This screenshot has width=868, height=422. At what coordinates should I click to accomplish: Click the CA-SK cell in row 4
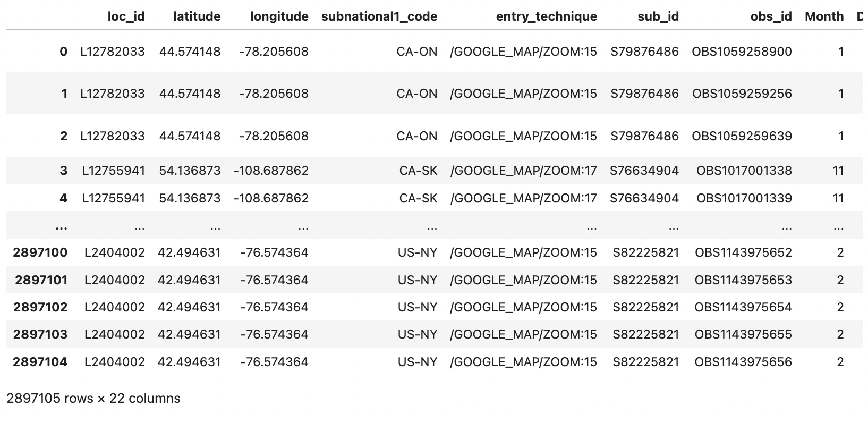419,198
